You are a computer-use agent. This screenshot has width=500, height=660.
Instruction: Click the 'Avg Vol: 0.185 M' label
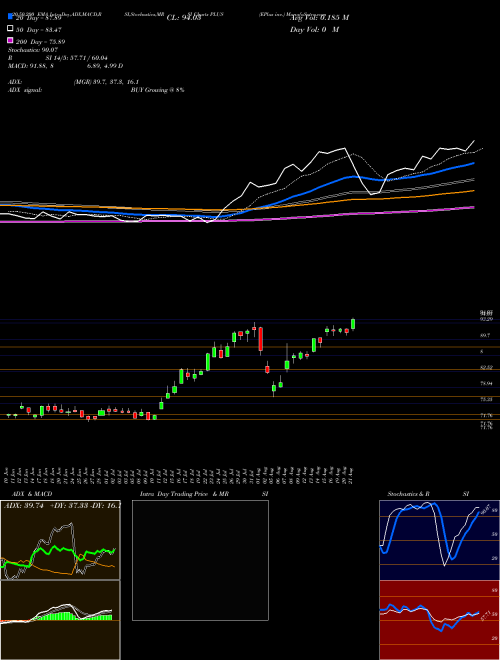pyautogui.click(x=319, y=18)
